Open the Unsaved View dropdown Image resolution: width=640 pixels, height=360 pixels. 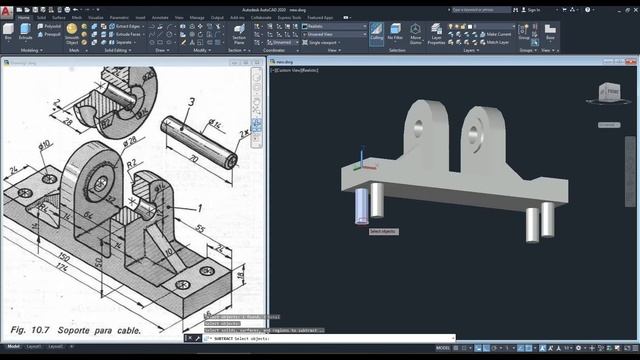pyautogui.click(x=334, y=34)
